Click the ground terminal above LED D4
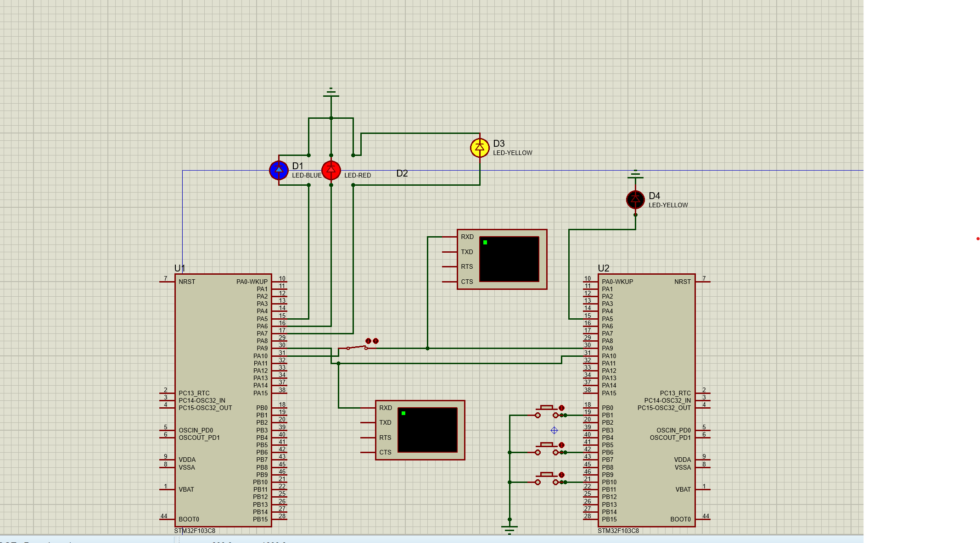The image size is (980, 543). coord(635,174)
